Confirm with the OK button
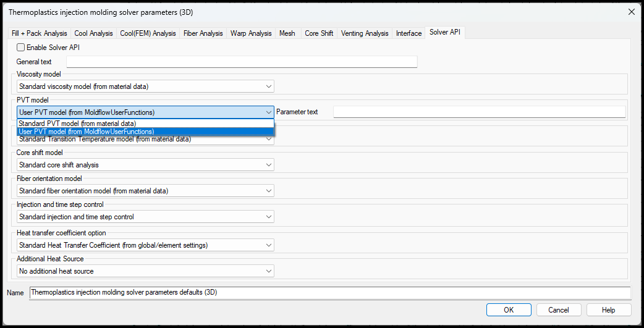 click(x=509, y=310)
